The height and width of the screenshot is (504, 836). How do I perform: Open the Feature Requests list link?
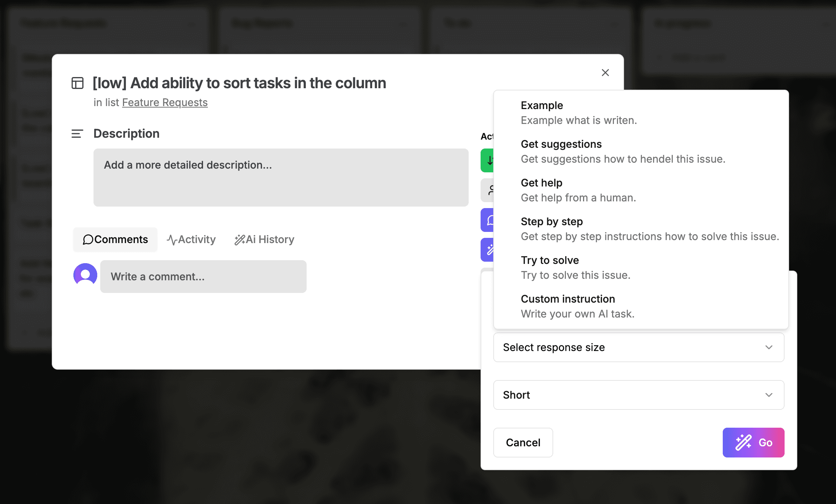pyautogui.click(x=165, y=102)
